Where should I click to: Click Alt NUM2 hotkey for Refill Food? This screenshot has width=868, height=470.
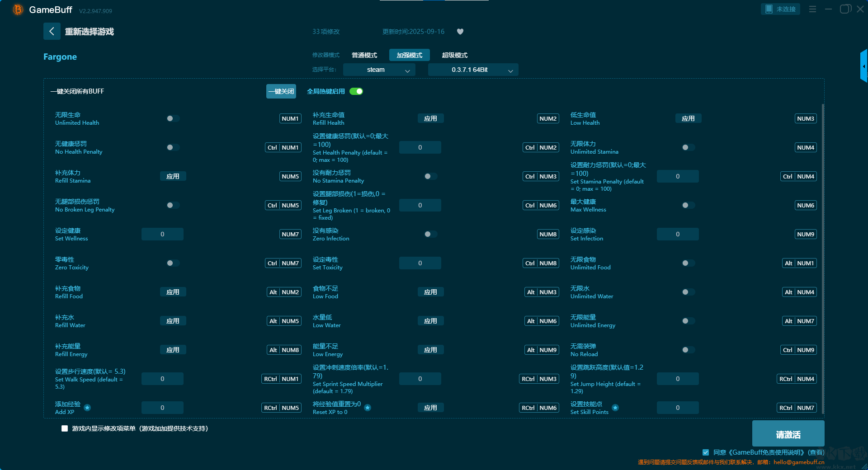click(x=284, y=292)
